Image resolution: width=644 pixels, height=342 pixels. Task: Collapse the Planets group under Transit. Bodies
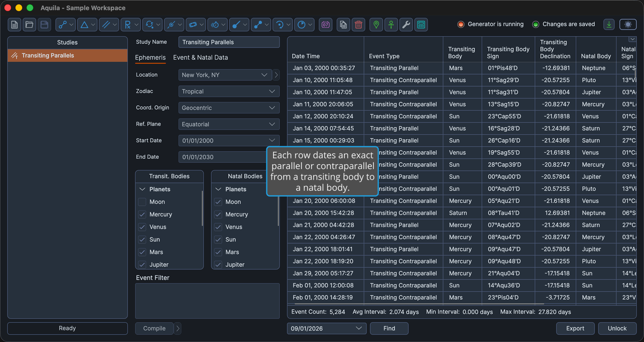click(142, 189)
